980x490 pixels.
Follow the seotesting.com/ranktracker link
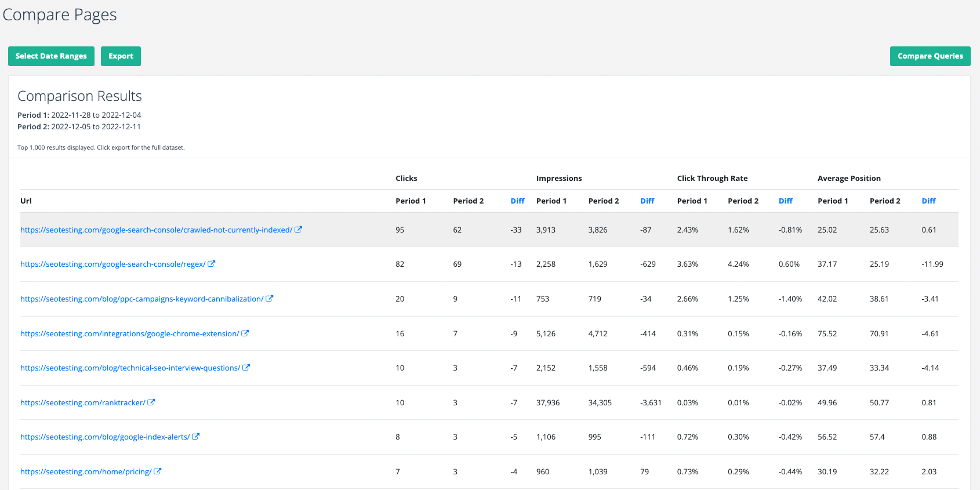(82, 403)
